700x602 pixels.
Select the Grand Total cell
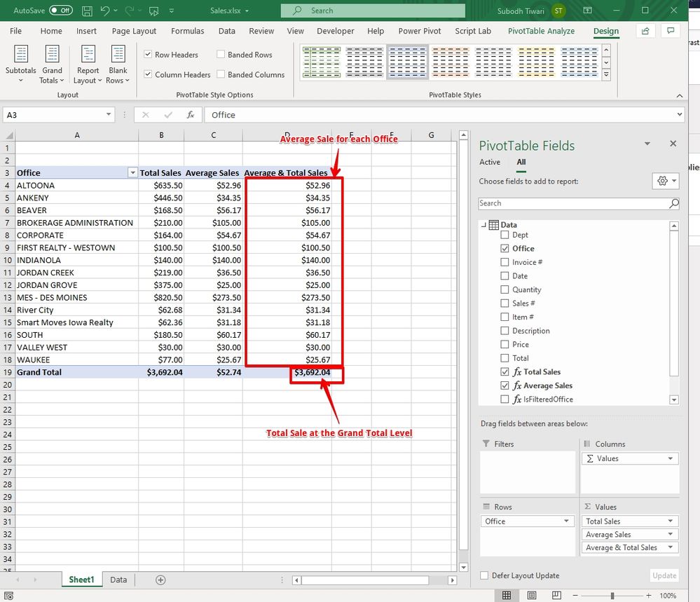[x=77, y=372]
